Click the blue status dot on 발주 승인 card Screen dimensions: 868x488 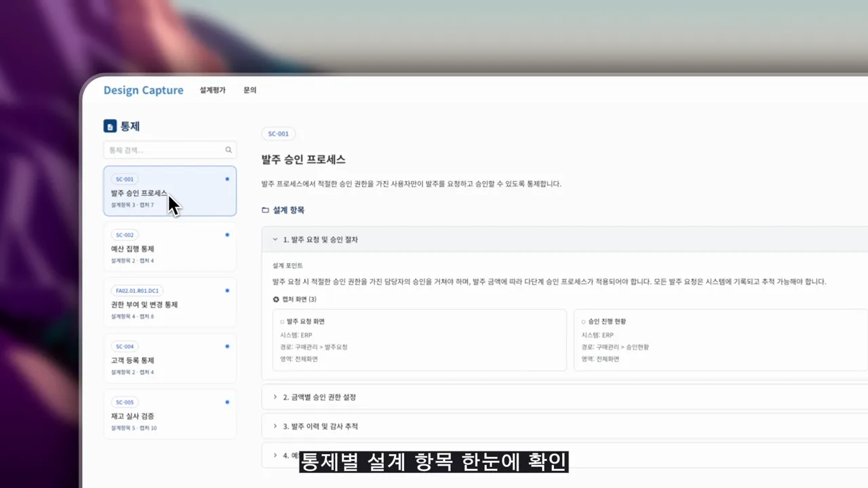(227, 179)
